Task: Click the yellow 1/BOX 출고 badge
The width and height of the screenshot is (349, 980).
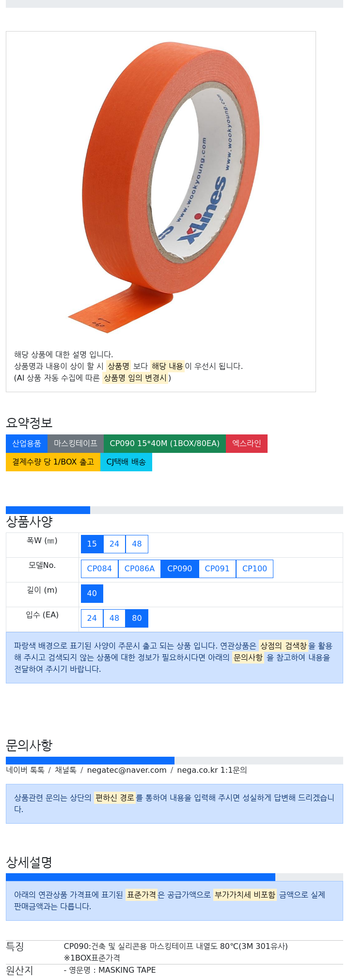Action: [53, 462]
